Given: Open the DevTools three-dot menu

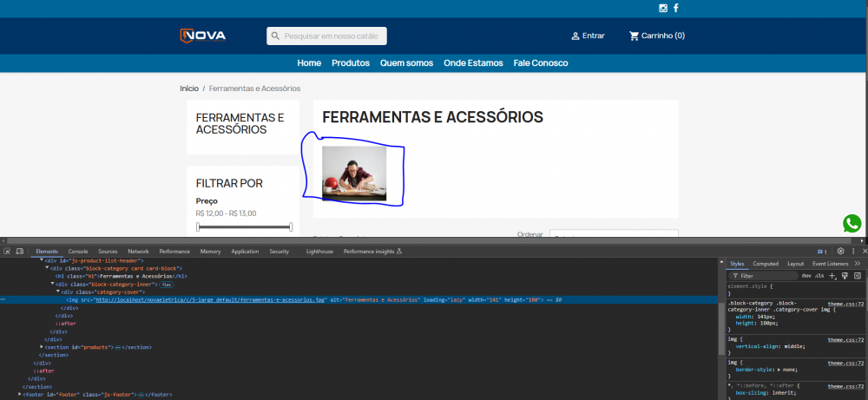Looking at the screenshot, I should 853,251.
